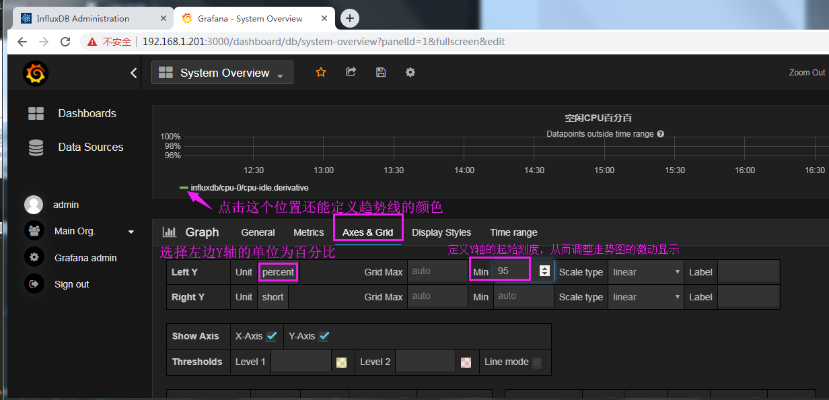Reload the page in the browser

[68, 42]
